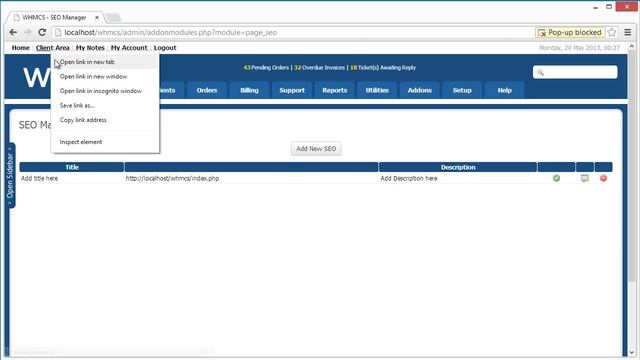Select Inspect element
This screenshot has width=640, height=360.
(x=105, y=142)
